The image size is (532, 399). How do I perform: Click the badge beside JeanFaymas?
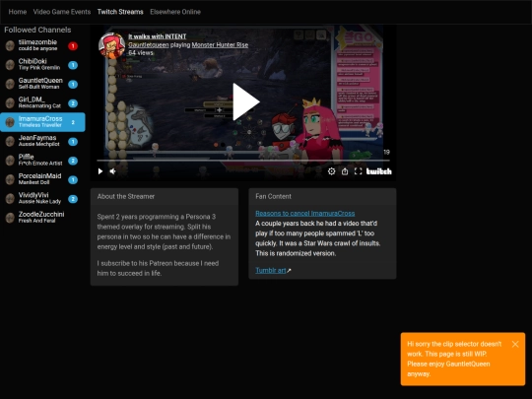pos(73,142)
